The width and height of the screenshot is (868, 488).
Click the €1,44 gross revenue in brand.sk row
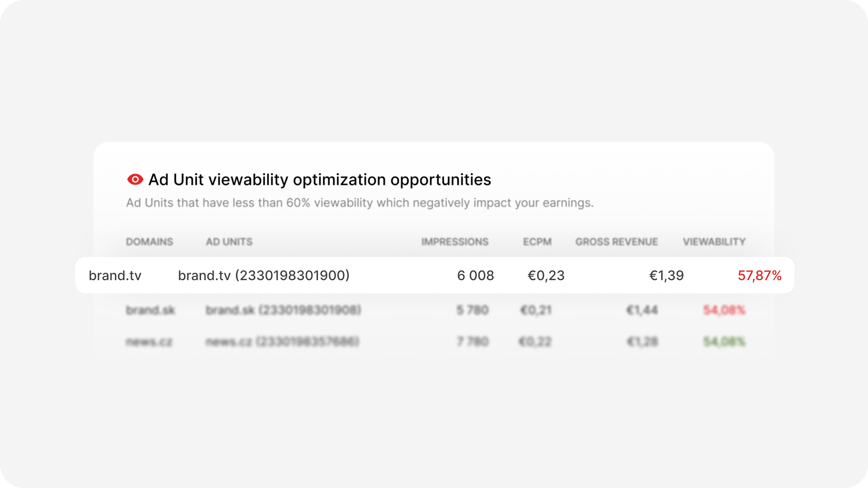click(642, 310)
